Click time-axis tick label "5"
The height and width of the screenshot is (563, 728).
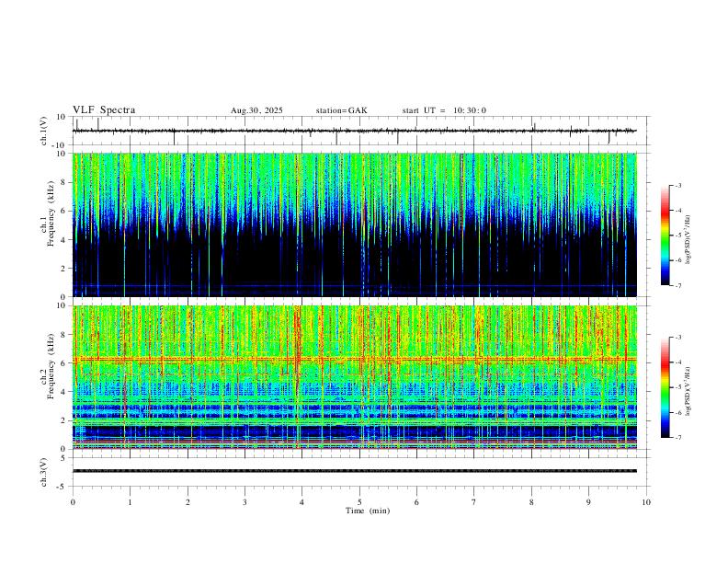[359, 502]
